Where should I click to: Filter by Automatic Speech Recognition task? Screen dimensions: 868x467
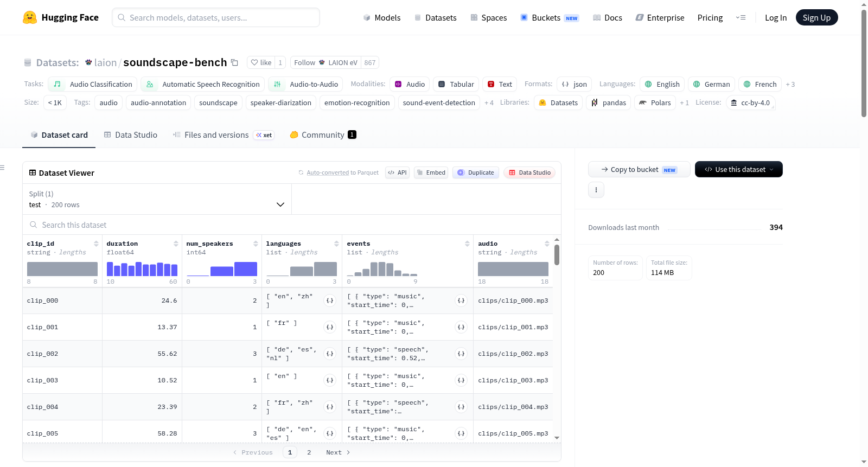[x=202, y=84]
